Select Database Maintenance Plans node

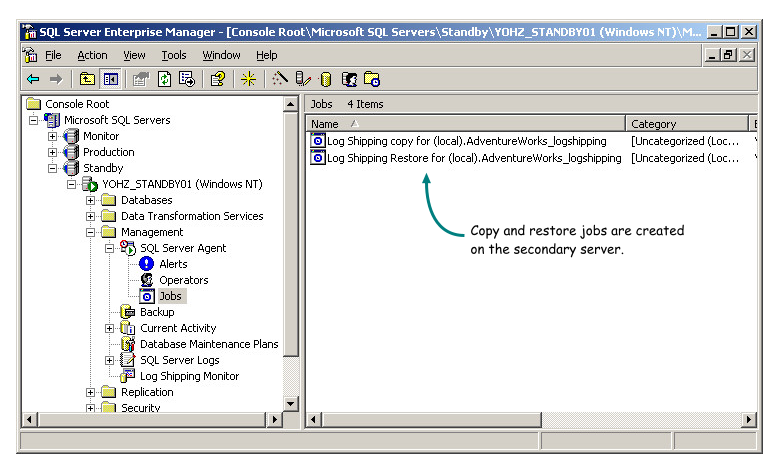click(x=209, y=344)
